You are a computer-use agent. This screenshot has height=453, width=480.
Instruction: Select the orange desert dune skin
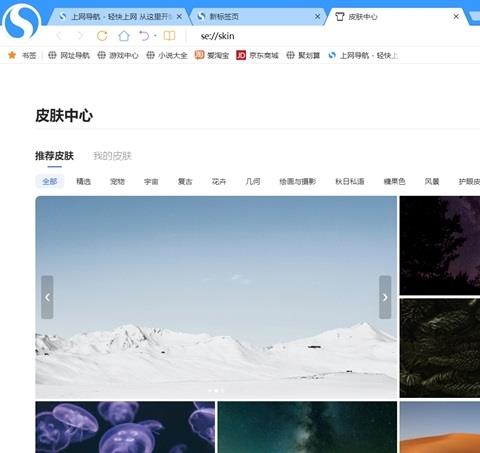click(440, 427)
